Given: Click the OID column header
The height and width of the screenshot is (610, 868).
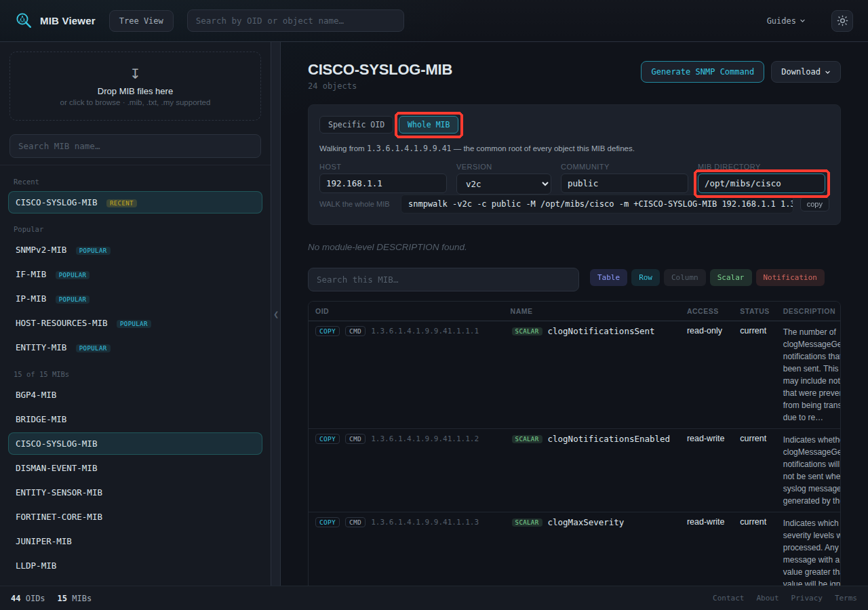Looking at the screenshot, I should point(322,311).
